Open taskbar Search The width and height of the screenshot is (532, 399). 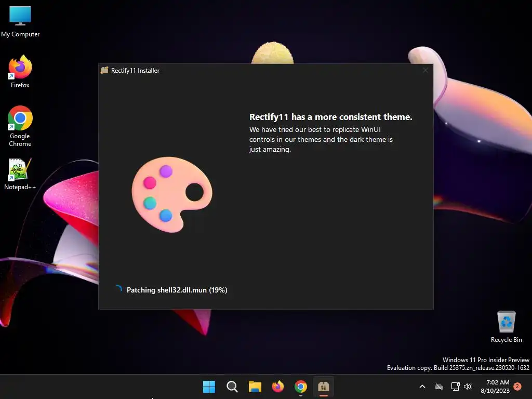(232, 387)
